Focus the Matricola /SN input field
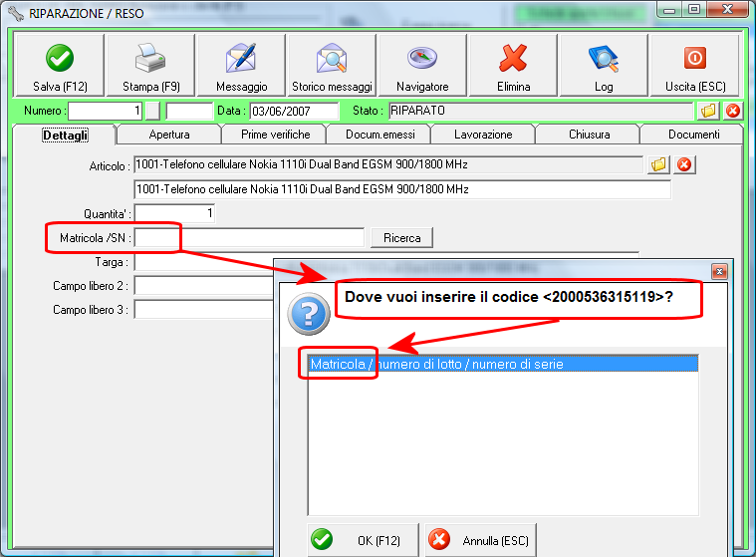756x557 pixels. point(249,238)
